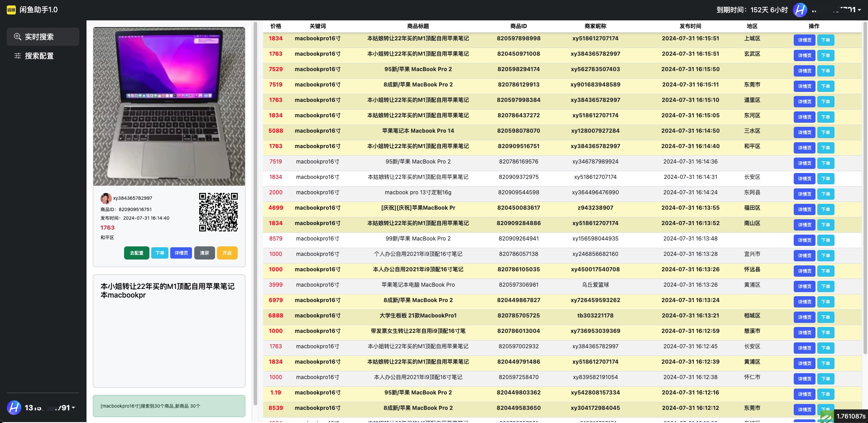Open the 实时搜索 sidebar item
The width and height of the screenshot is (868, 423).
click(43, 37)
